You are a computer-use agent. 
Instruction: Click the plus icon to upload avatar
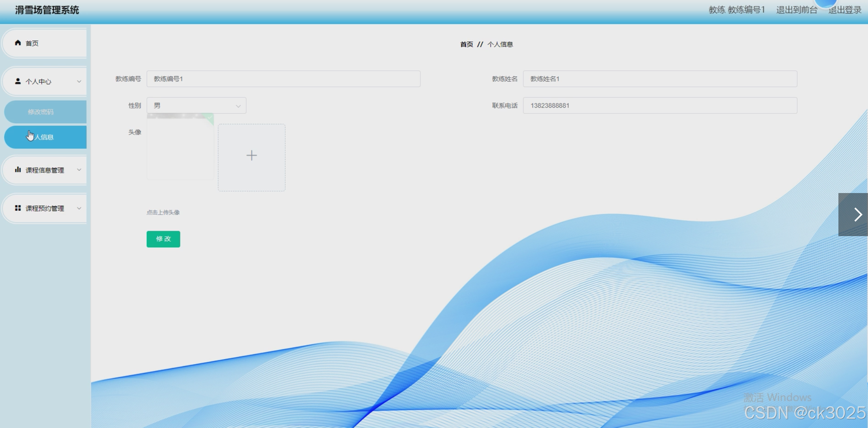tap(251, 156)
